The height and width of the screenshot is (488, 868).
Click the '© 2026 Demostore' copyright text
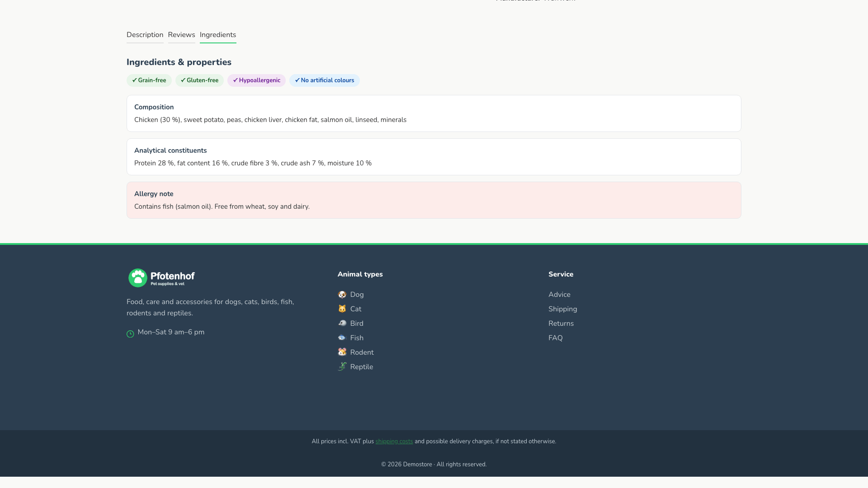(x=434, y=465)
